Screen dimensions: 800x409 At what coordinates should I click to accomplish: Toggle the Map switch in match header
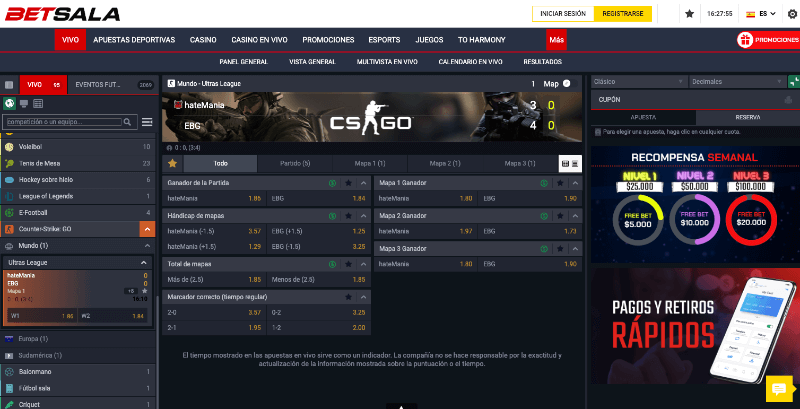tap(566, 84)
